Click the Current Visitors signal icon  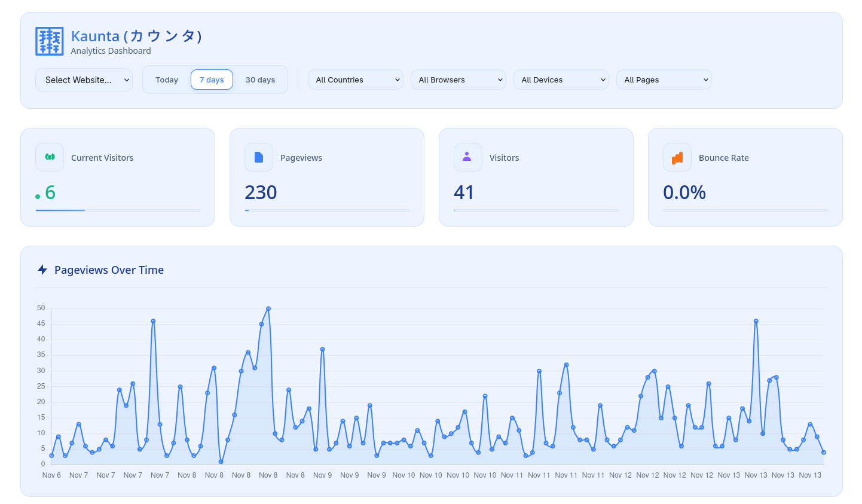tap(49, 157)
